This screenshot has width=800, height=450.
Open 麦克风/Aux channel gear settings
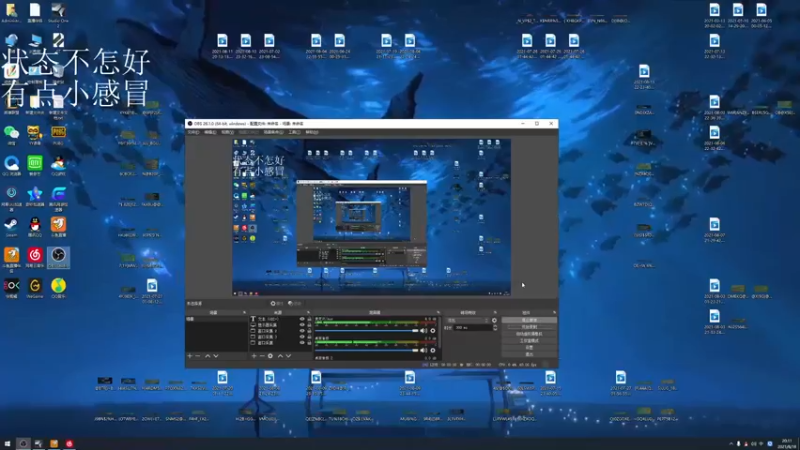click(433, 331)
